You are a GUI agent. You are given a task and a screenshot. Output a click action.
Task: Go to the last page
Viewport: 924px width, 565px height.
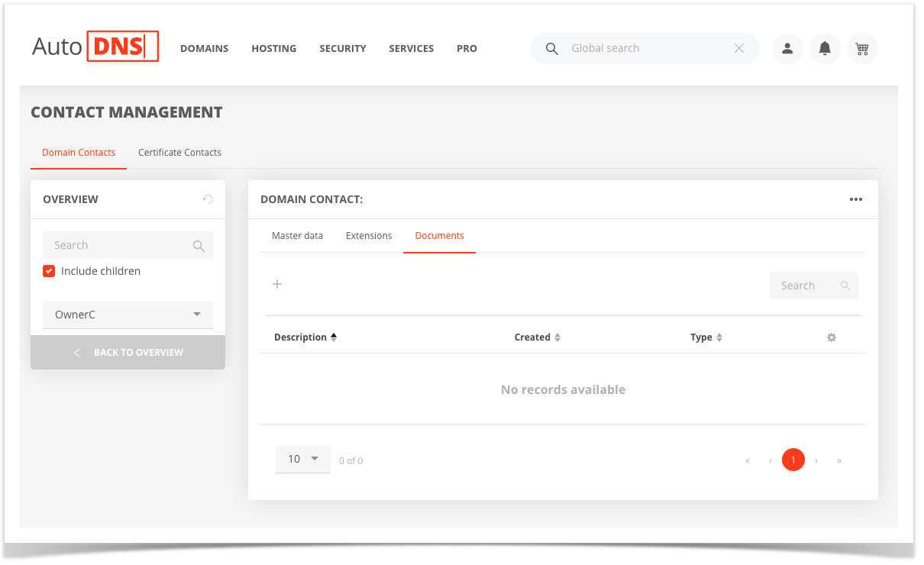[x=839, y=460]
